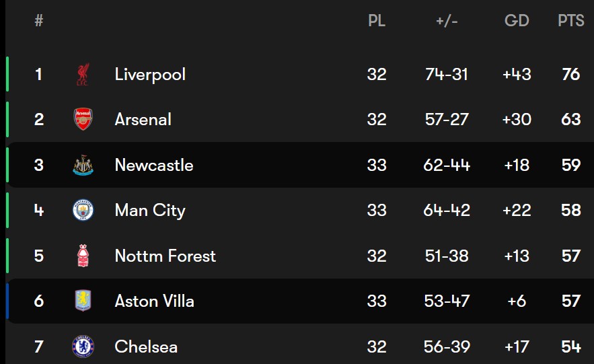
Task: Click the Liverpool club crest
Action: click(83, 74)
